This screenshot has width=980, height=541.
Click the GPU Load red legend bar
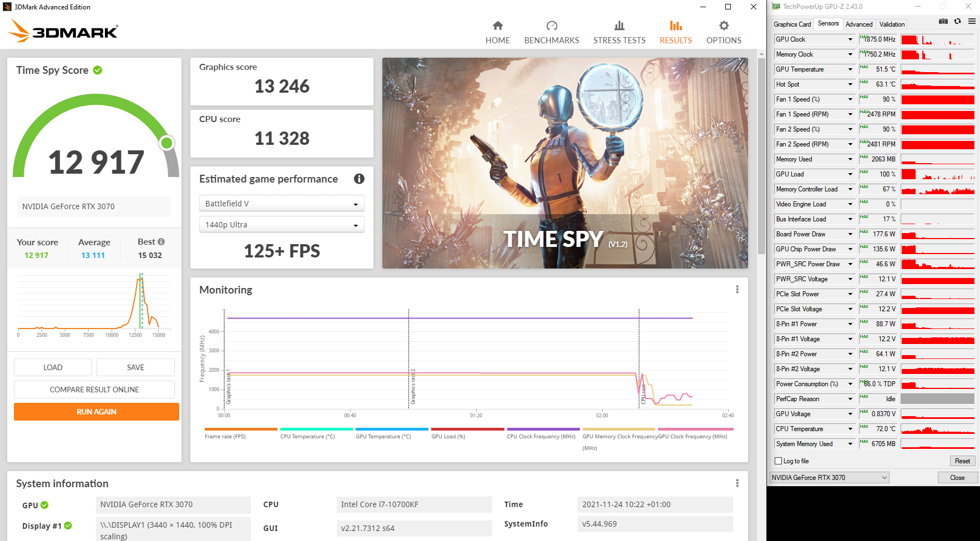pyautogui.click(x=468, y=429)
